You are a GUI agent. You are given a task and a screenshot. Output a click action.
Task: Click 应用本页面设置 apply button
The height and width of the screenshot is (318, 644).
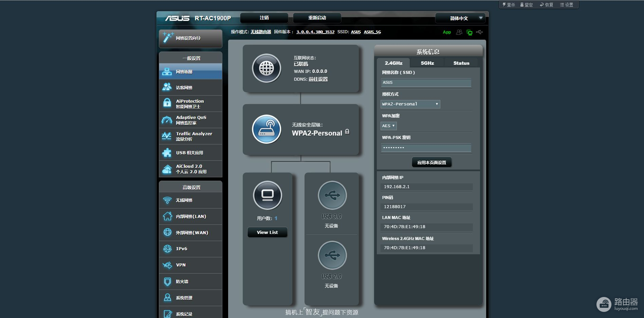click(x=432, y=163)
